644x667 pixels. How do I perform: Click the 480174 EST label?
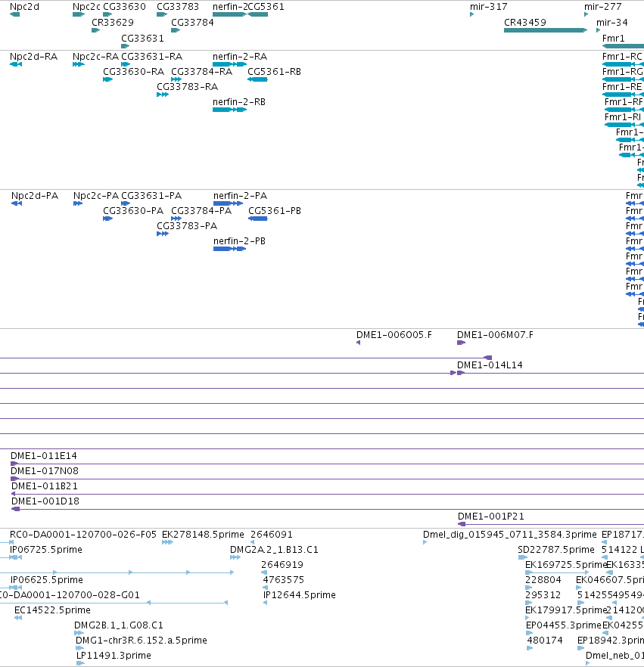[545, 641]
